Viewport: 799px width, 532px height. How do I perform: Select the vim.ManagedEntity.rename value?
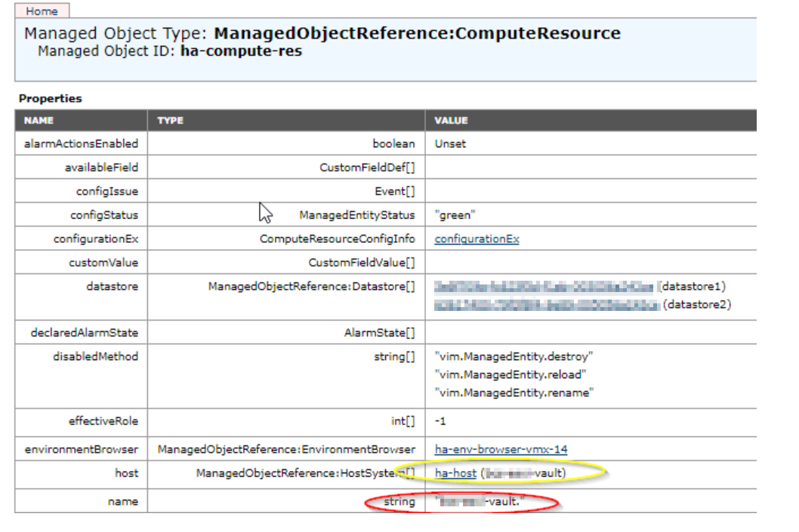[514, 392]
